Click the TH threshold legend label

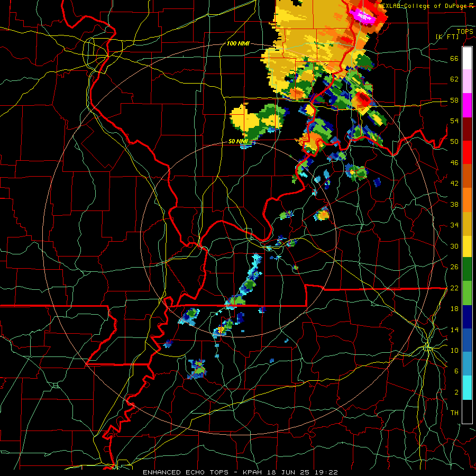pyautogui.click(x=454, y=413)
